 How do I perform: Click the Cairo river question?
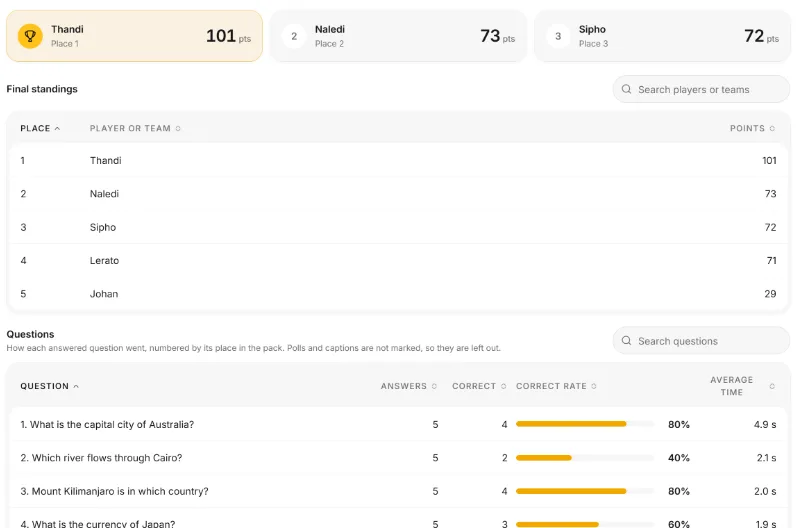pos(101,458)
